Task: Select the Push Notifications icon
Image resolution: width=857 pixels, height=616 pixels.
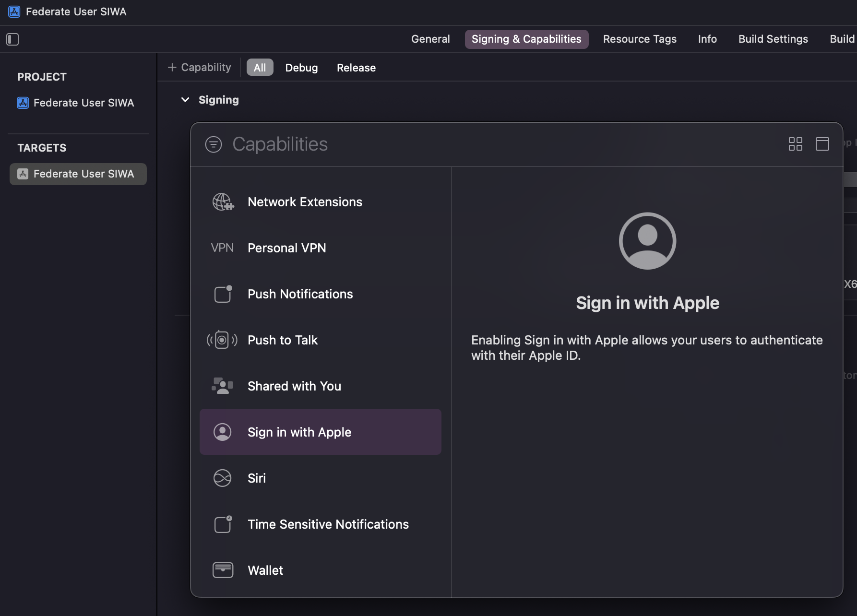Action: tap(222, 294)
